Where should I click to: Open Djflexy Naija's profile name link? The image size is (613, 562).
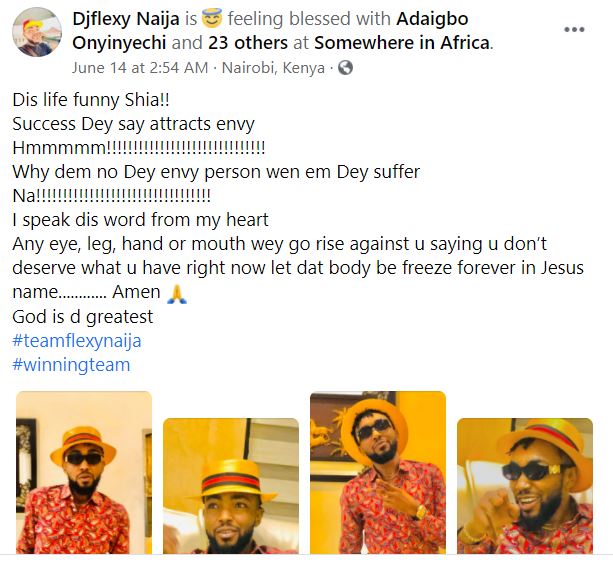(130, 20)
